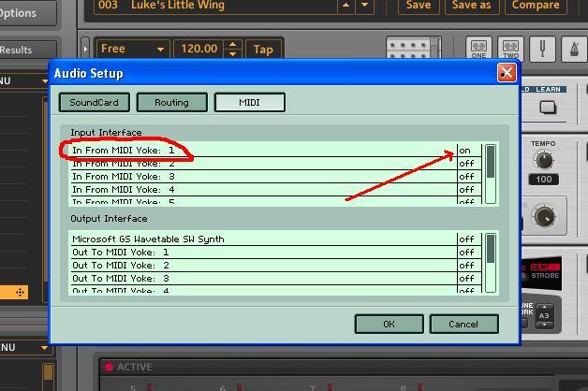The image size is (588, 391).
Task: Tap the tempo with Tap button
Action: pyautogui.click(x=263, y=49)
